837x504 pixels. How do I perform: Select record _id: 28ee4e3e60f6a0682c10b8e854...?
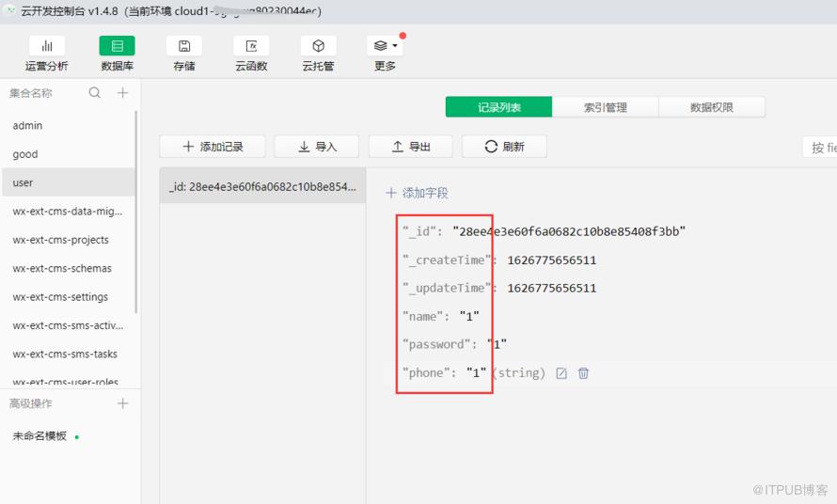coord(262,186)
